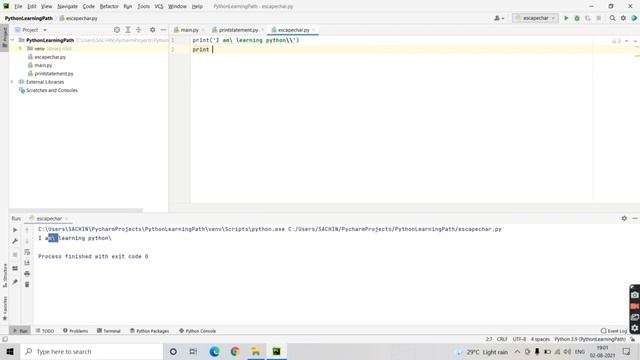Screen dimensions: 640x360
Task: Click escapechar.py path link in console output
Action: click(395, 229)
